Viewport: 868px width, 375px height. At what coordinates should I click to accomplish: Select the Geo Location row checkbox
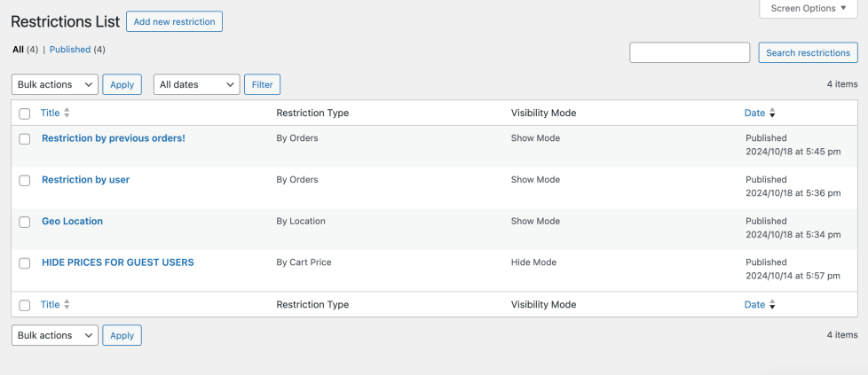(25, 222)
